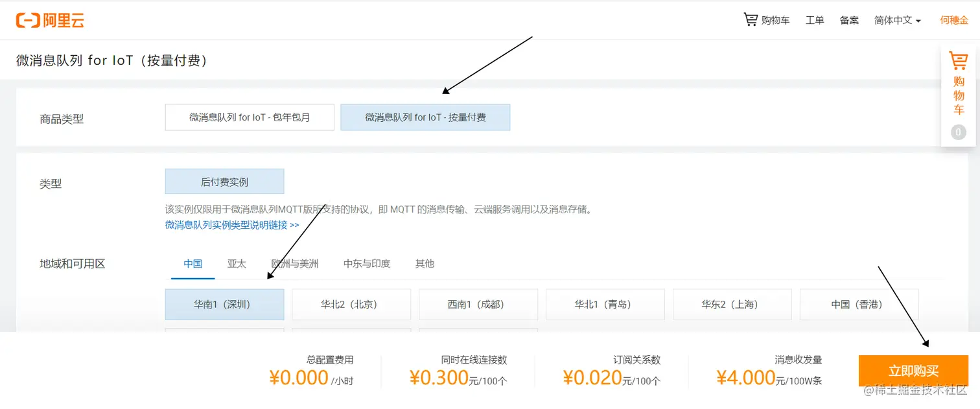This screenshot has height=409, width=980.
Task: Select region 华北2（北京）
Action: pos(351,304)
